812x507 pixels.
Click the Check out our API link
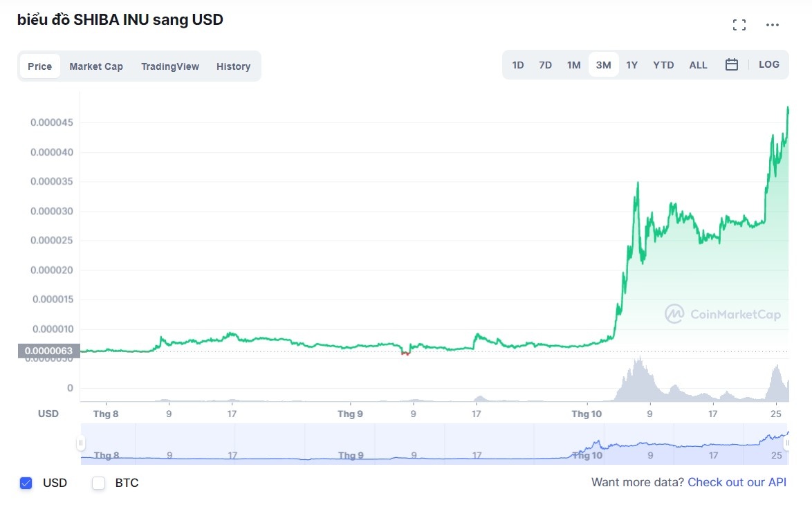(737, 482)
